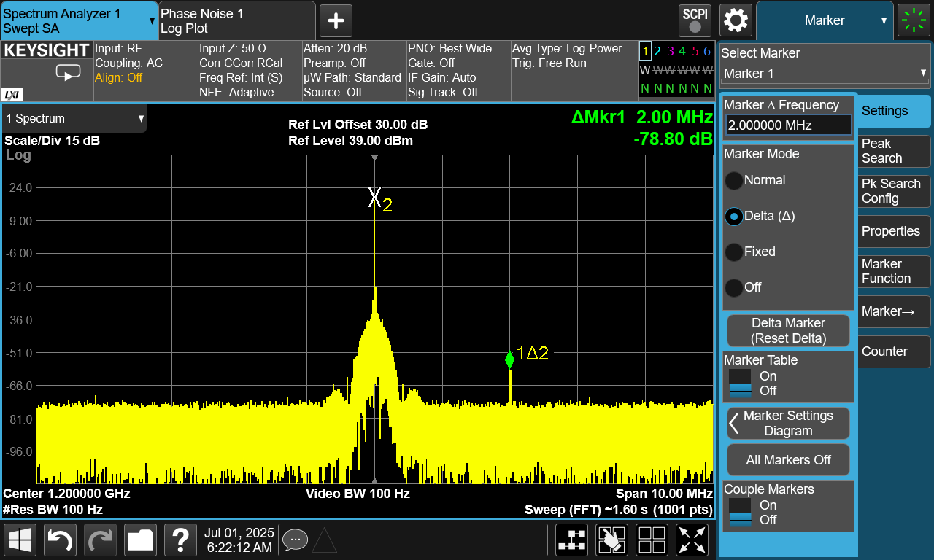Image resolution: width=934 pixels, height=560 pixels.
Task: Toggle the touch hand gesture icon
Action: tap(612, 540)
